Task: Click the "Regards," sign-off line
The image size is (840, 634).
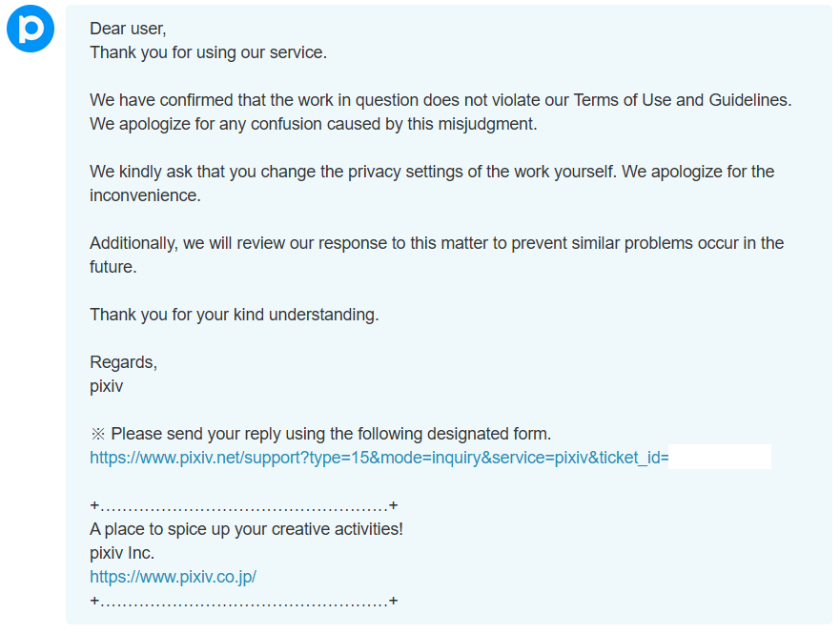Action: coord(123,362)
